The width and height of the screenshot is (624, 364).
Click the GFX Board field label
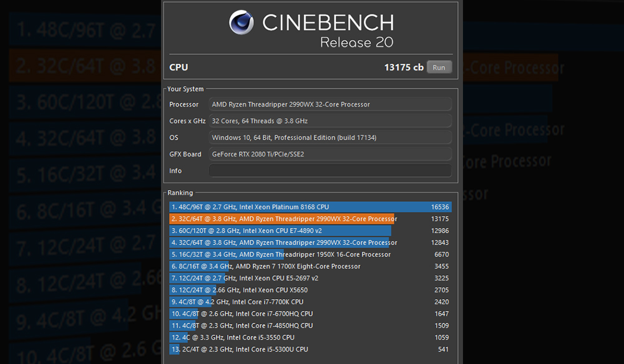[185, 154]
